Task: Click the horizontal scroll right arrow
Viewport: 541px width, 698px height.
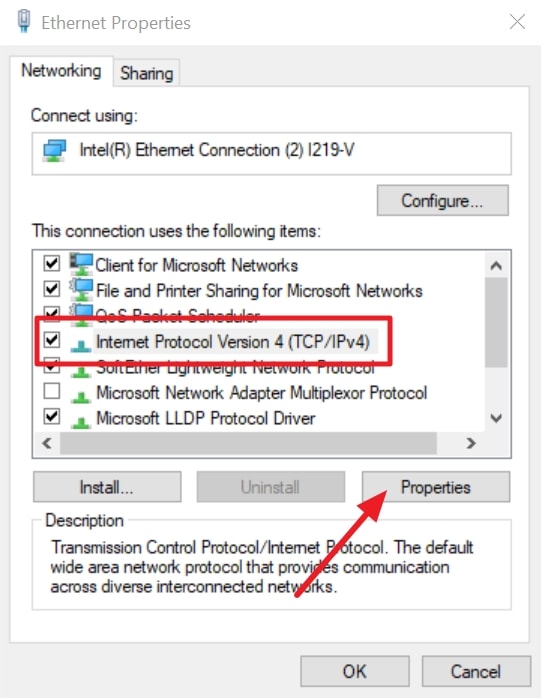Action: click(471, 443)
